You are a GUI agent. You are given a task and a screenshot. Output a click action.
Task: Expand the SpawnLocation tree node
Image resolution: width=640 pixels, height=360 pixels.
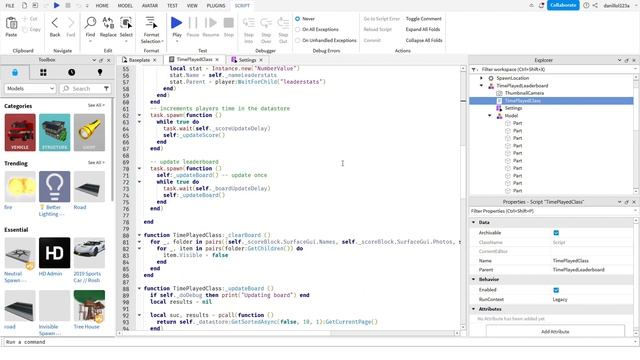point(482,78)
